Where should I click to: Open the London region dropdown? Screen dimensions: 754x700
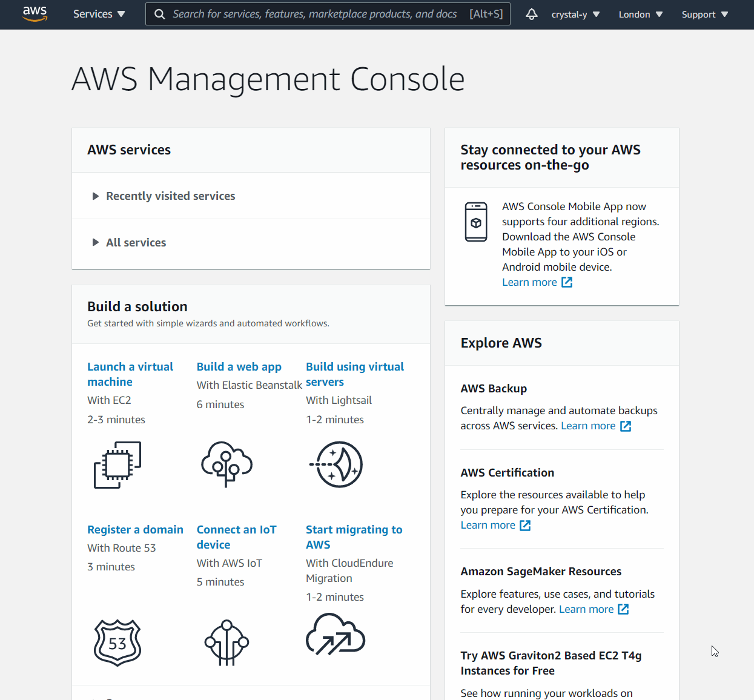pyautogui.click(x=641, y=15)
